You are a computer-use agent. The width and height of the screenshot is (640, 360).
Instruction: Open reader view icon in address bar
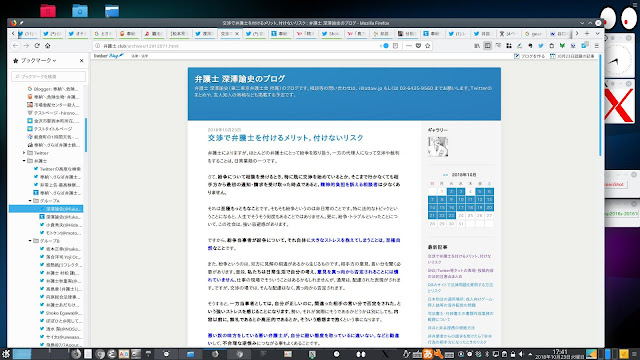tap(395, 46)
